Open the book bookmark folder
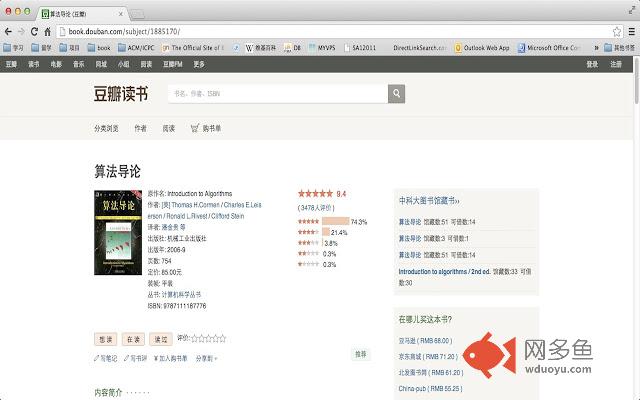640x400 pixels. click(99, 48)
